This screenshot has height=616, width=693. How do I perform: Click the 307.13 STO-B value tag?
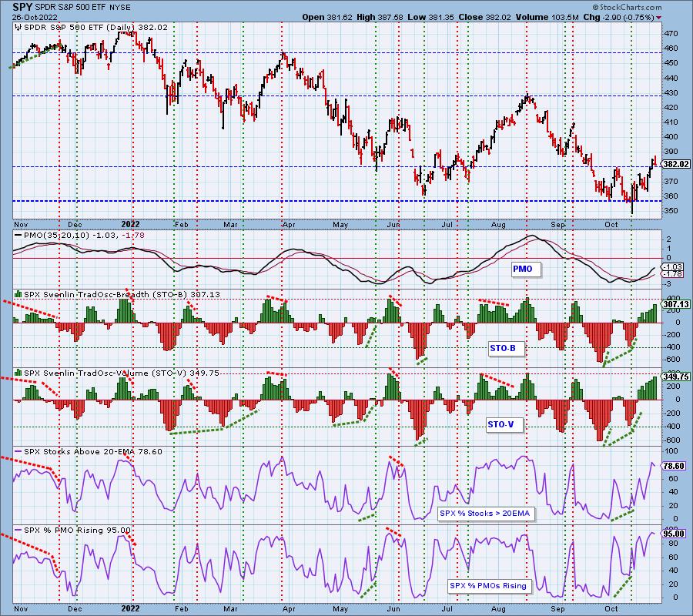point(676,304)
